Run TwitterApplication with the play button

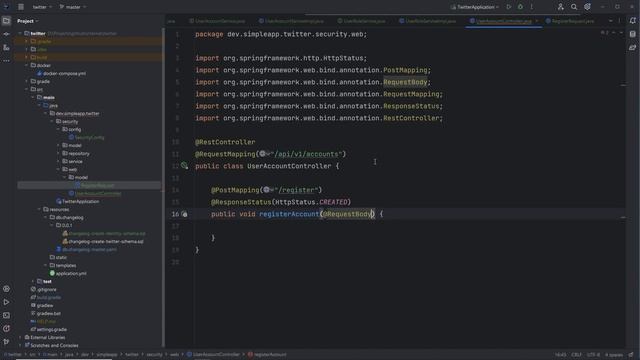[509, 7]
